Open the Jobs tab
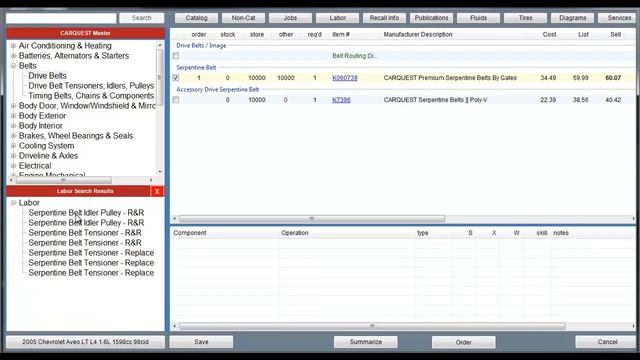Image resolution: width=640 pixels, height=360 pixels. click(290, 18)
